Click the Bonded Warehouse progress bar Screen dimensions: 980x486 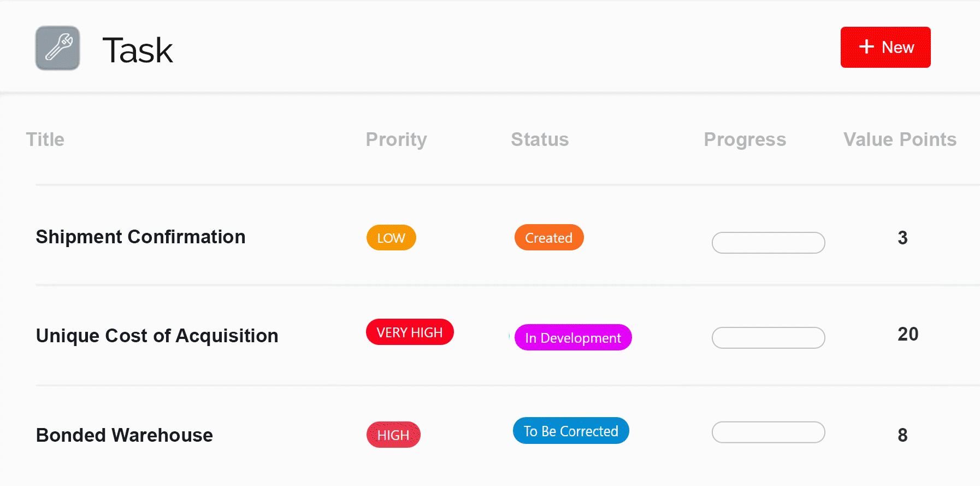[768, 432]
